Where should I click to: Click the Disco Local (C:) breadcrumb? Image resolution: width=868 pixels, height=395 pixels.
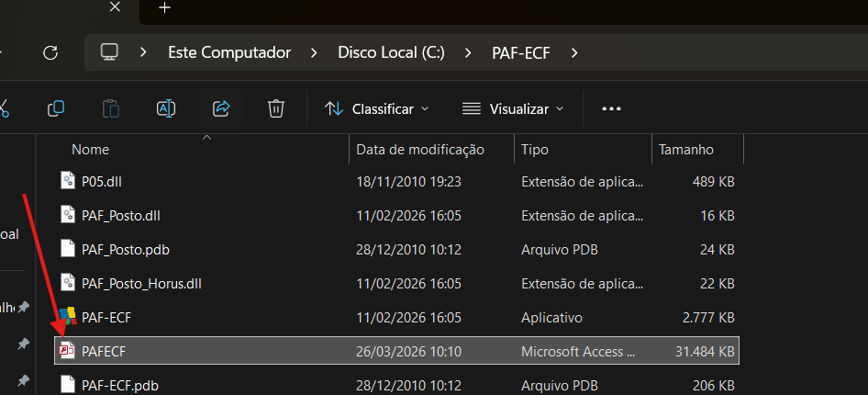point(391,52)
